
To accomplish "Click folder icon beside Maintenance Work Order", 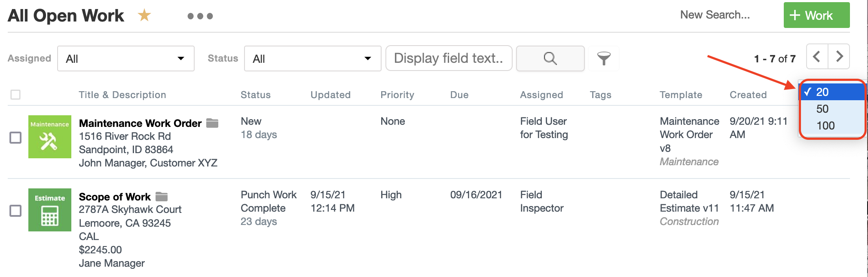I will point(212,123).
